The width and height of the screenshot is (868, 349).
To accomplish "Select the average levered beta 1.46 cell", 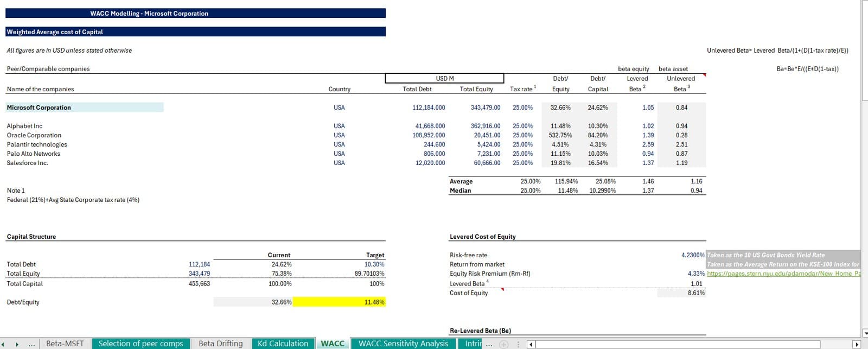I will 648,181.
